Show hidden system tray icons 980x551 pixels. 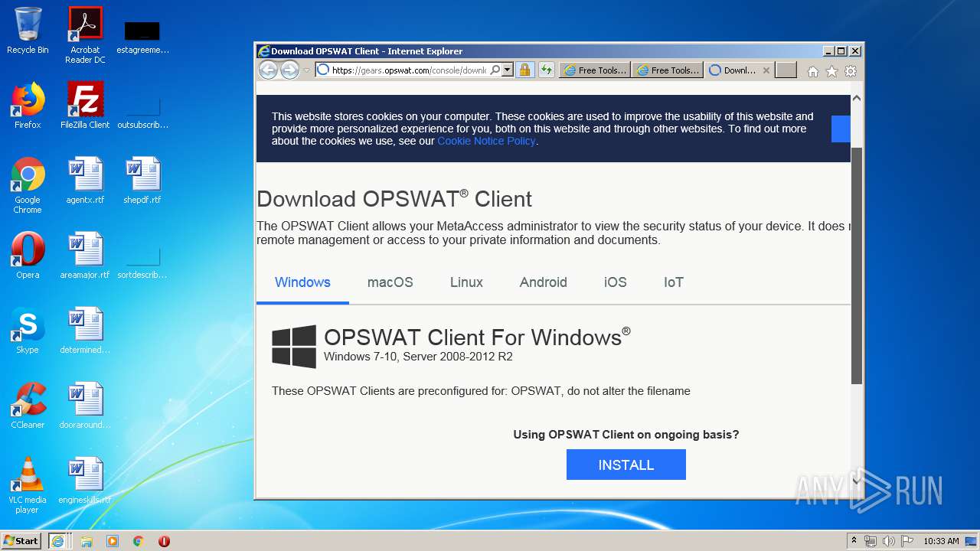[x=854, y=541]
